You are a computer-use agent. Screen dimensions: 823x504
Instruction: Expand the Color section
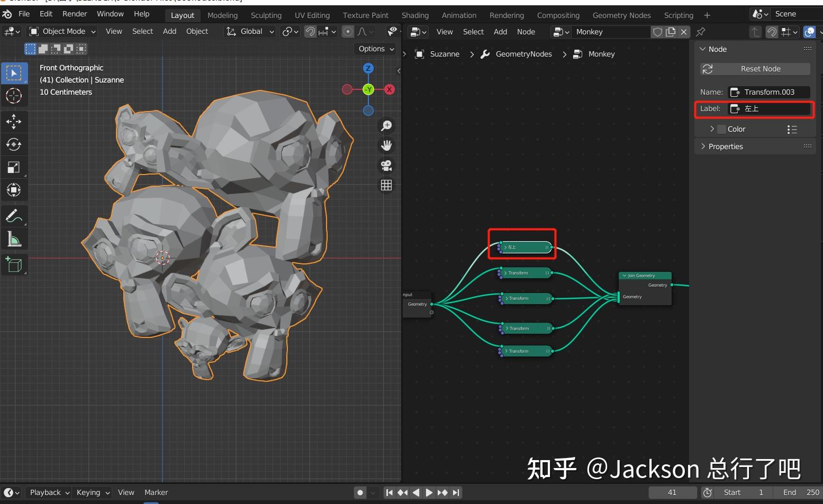(x=712, y=129)
